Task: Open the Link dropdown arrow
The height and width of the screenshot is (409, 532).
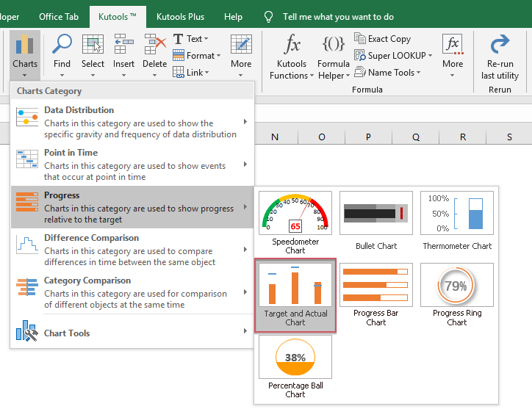Action: 206,72
